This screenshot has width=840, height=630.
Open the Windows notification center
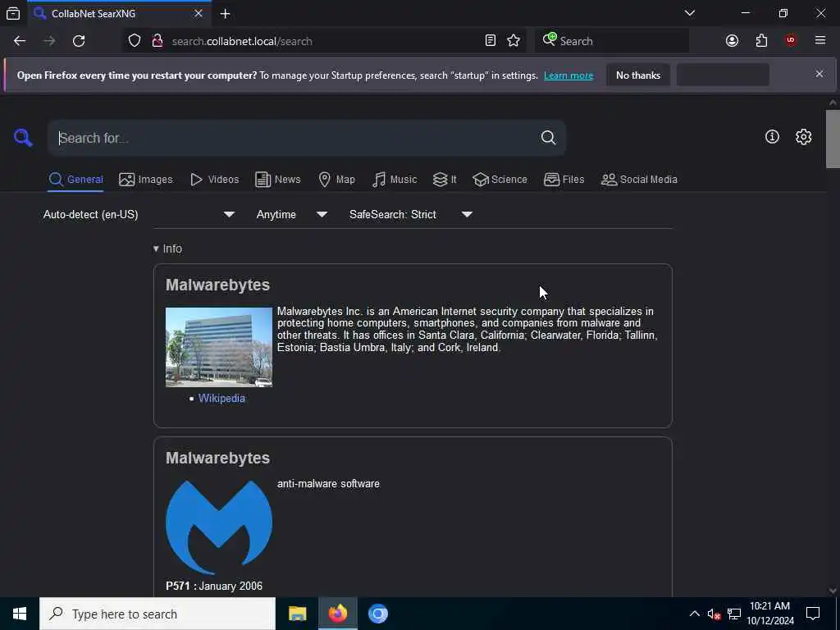(813, 614)
